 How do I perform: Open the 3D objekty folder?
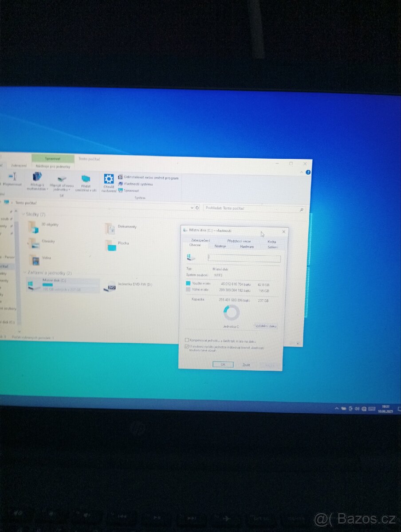[43, 227]
